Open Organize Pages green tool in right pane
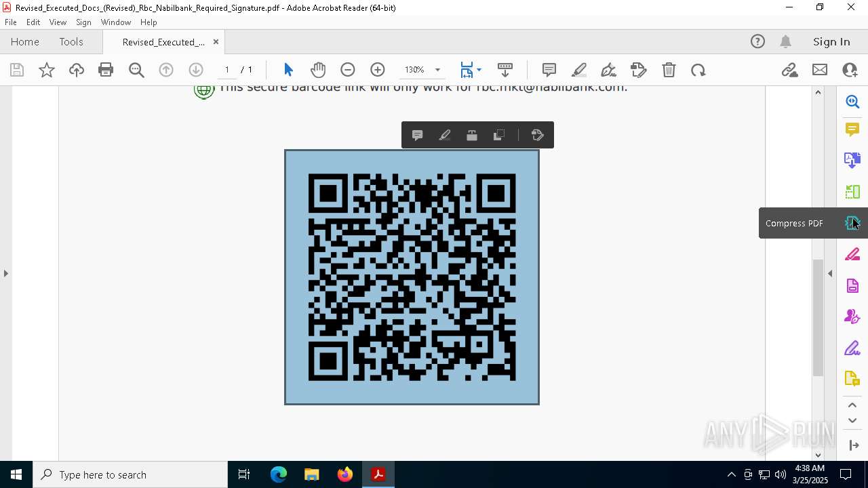Screen dimensions: 868x488 852,192
